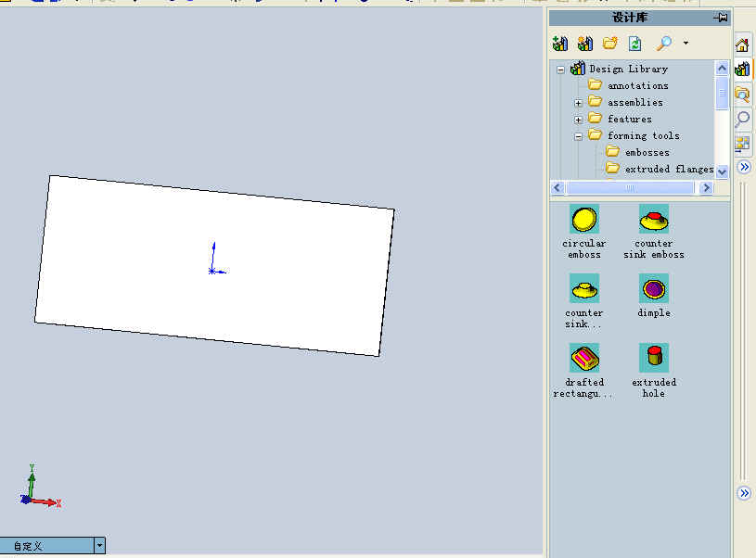Open SolidWorks Resources home tab

pyautogui.click(x=742, y=45)
